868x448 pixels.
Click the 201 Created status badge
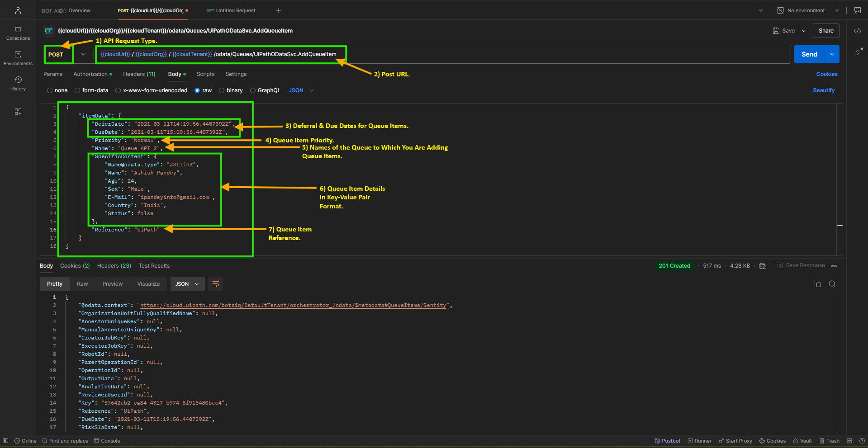(674, 266)
